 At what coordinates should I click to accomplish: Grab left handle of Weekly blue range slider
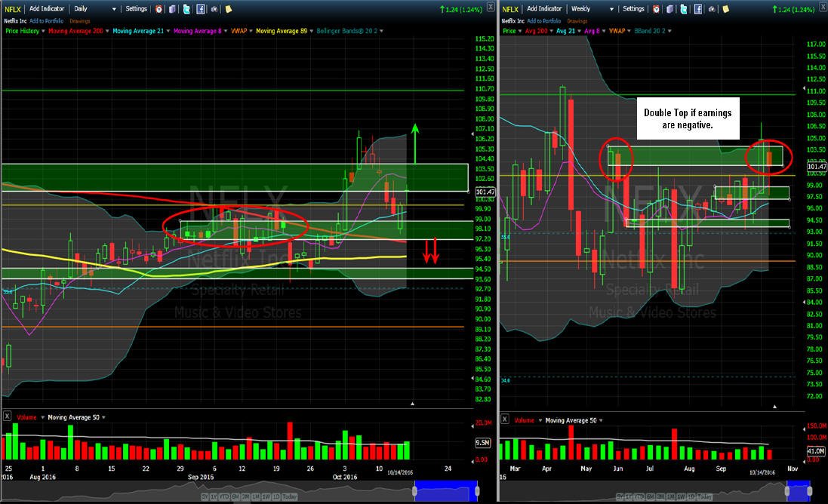pyautogui.click(x=787, y=491)
